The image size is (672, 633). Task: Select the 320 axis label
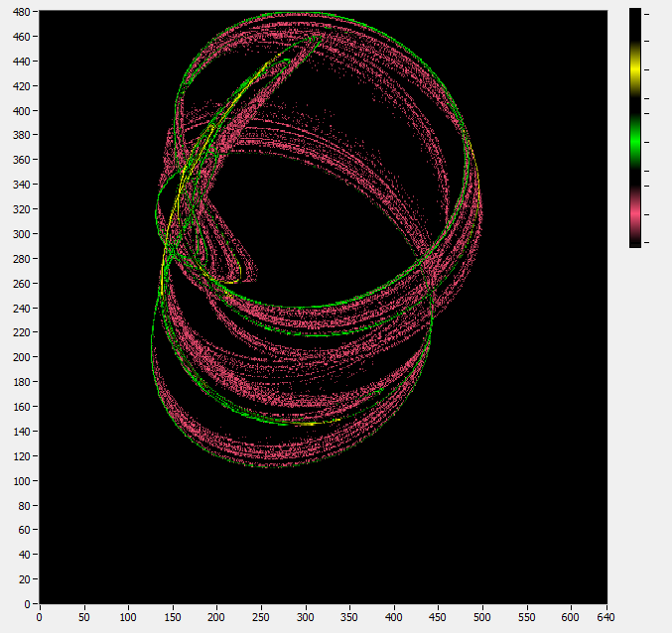(x=22, y=209)
